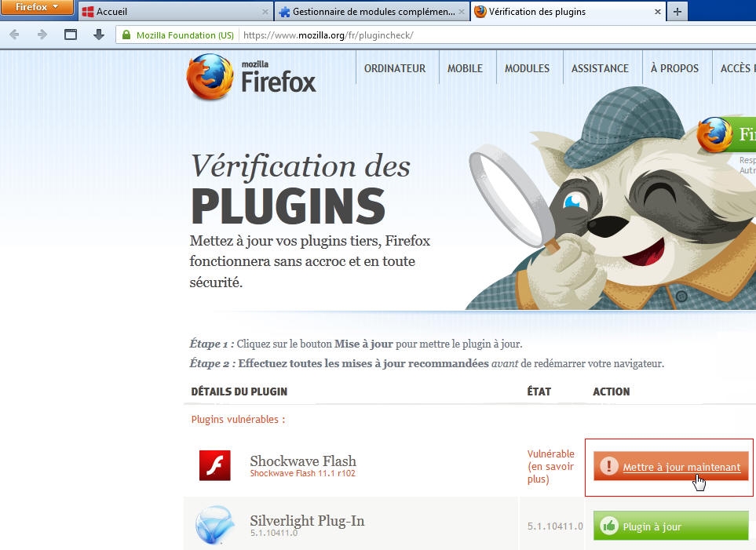Click the ÉTAT column header
This screenshot has height=550, width=756.
[x=539, y=392]
